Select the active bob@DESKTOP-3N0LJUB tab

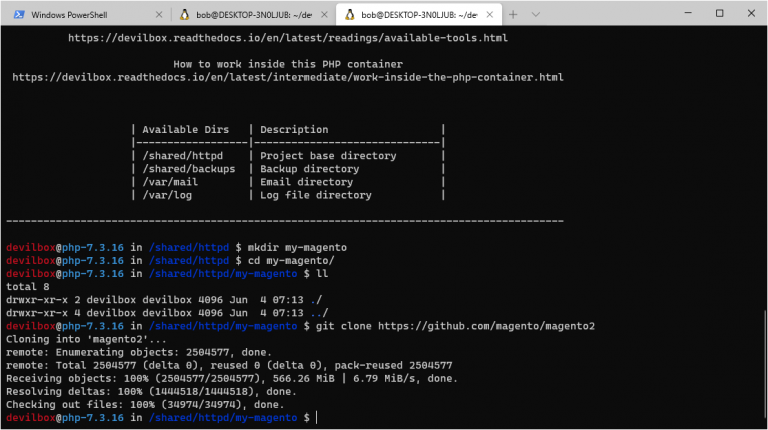click(415, 15)
